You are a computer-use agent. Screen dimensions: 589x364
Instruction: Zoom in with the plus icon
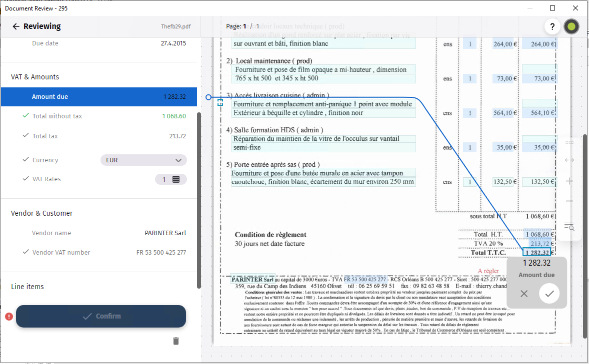(x=569, y=181)
